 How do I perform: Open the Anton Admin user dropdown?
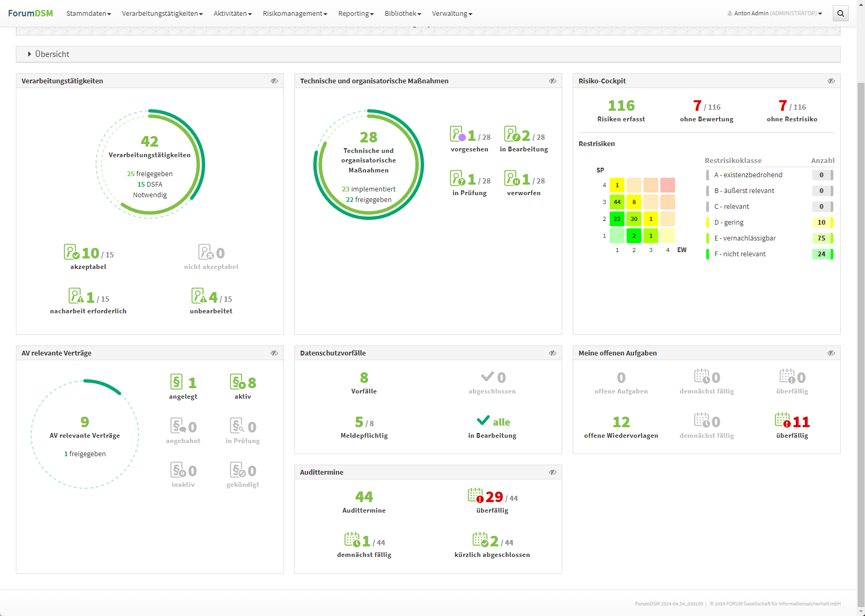tap(774, 13)
